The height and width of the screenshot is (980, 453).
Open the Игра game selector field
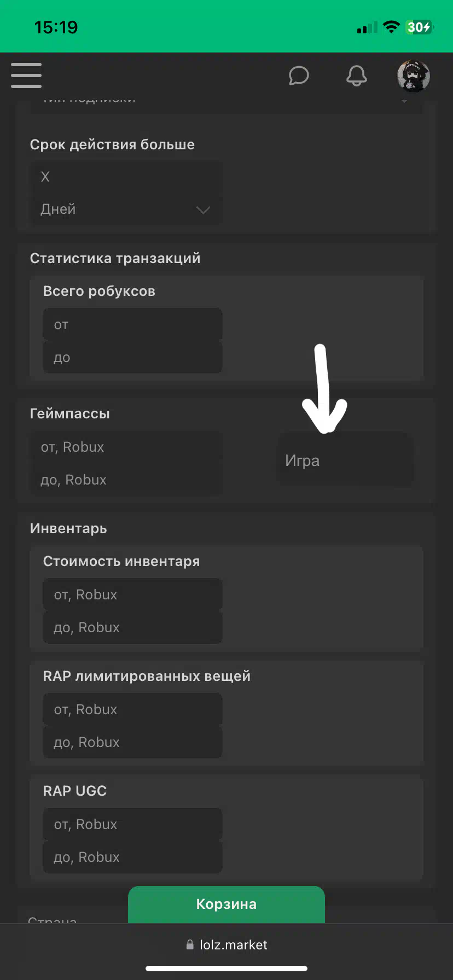346,460
